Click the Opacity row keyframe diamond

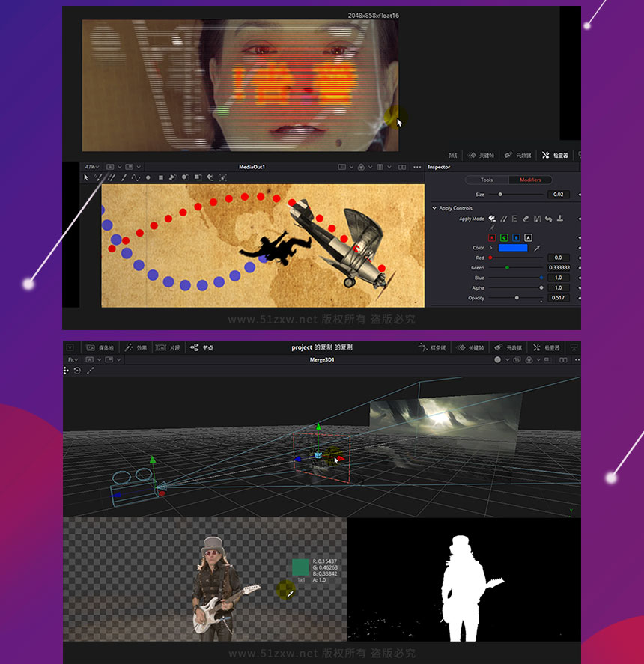tap(579, 298)
